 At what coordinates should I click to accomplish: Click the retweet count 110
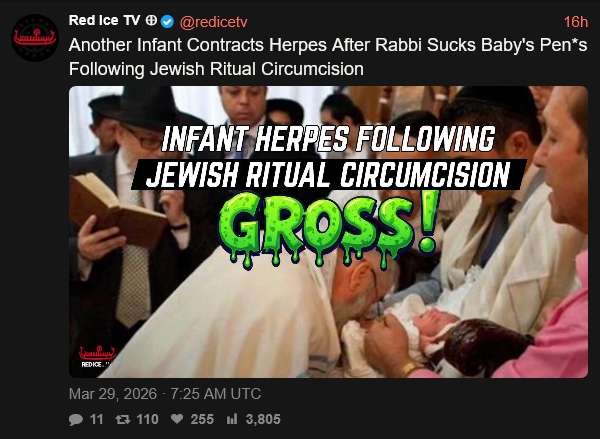148,419
